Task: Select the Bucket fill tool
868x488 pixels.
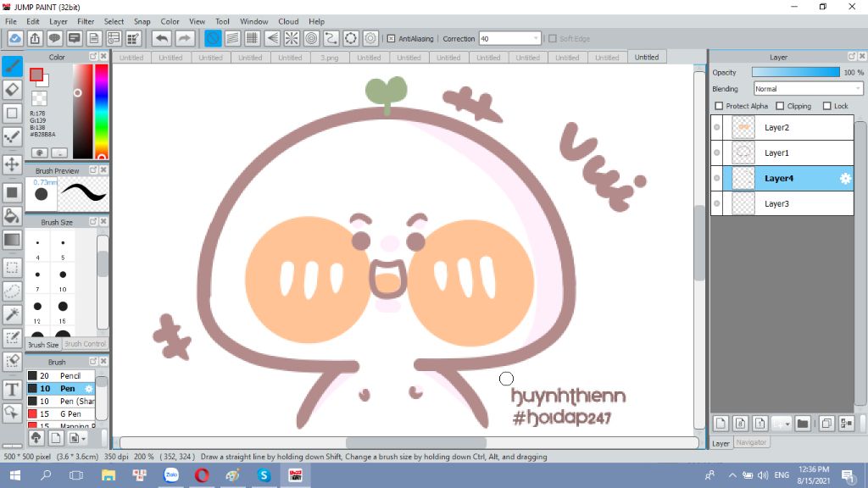Action: tap(12, 216)
